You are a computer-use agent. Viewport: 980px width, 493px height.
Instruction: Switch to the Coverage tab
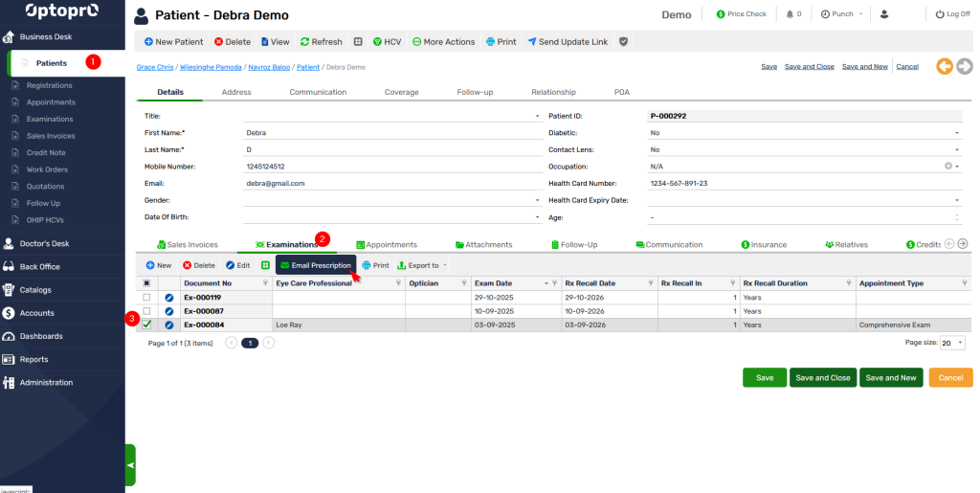(401, 92)
